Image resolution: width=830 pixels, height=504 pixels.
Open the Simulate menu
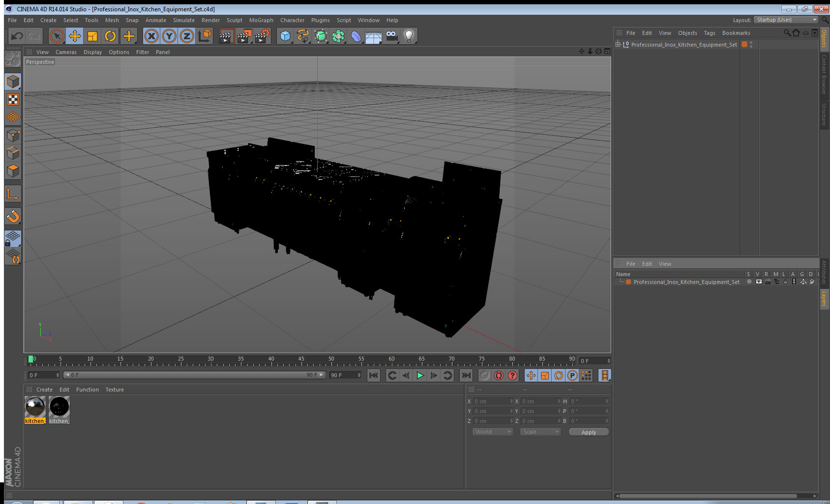[183, 20]
